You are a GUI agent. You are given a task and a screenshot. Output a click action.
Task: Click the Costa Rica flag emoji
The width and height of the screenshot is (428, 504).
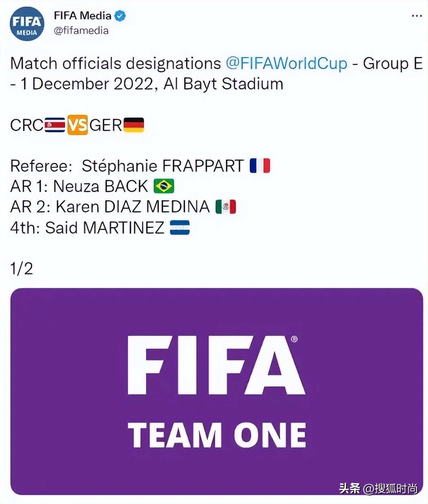[55, 125]
